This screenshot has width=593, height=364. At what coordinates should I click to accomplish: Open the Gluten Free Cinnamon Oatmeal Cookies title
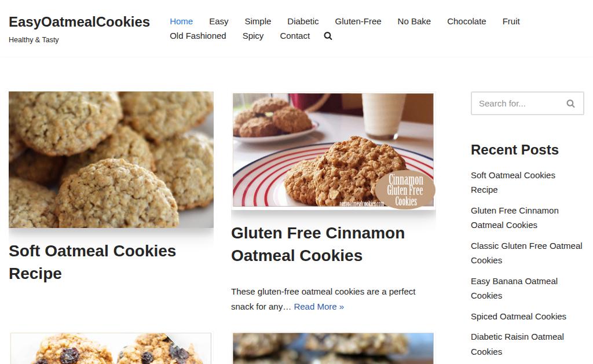[318, 244]
